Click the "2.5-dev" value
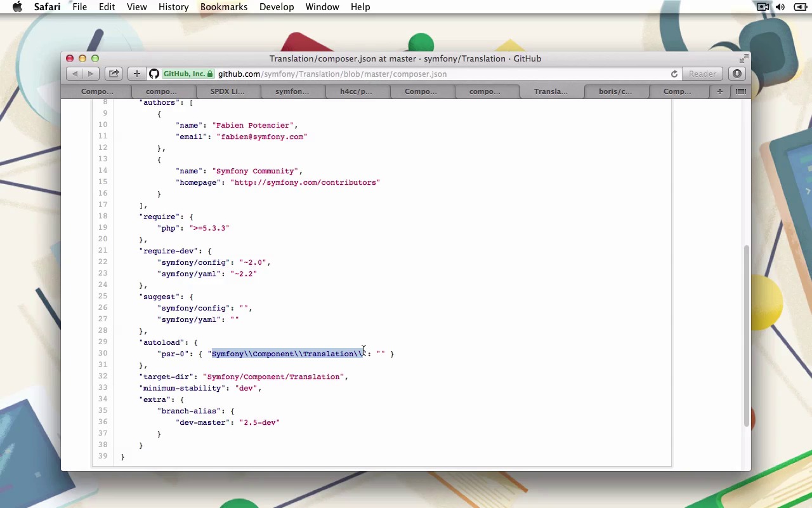Image resolution: width=812 pixels, height=508 pixels. point(259,422)
